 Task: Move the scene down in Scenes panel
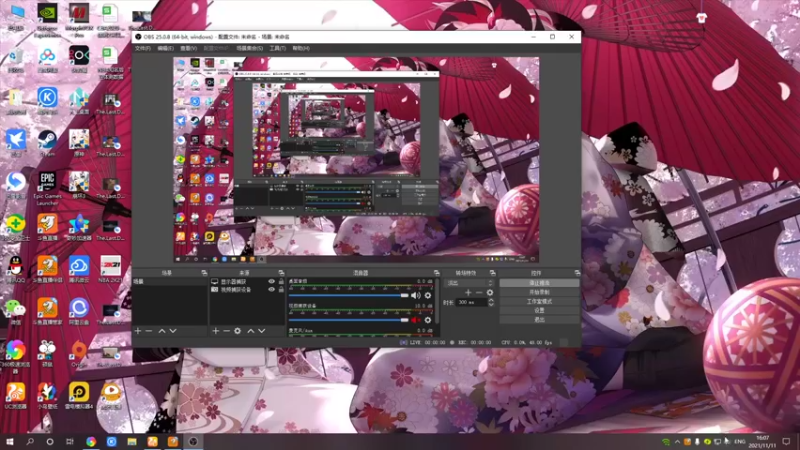[173, 331]
